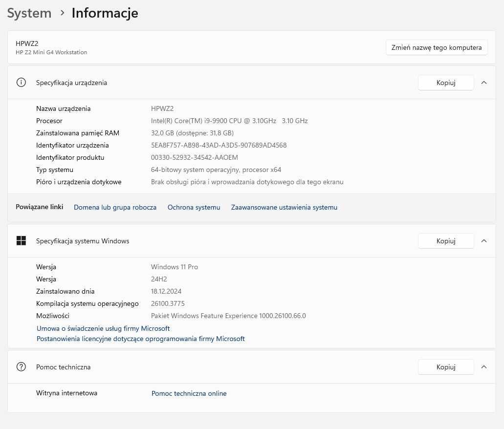This screenshot has width=504, height=429.
Task: Click Zainstalowano dnia label
Action: pyautogui.click(x=65, y=291)
